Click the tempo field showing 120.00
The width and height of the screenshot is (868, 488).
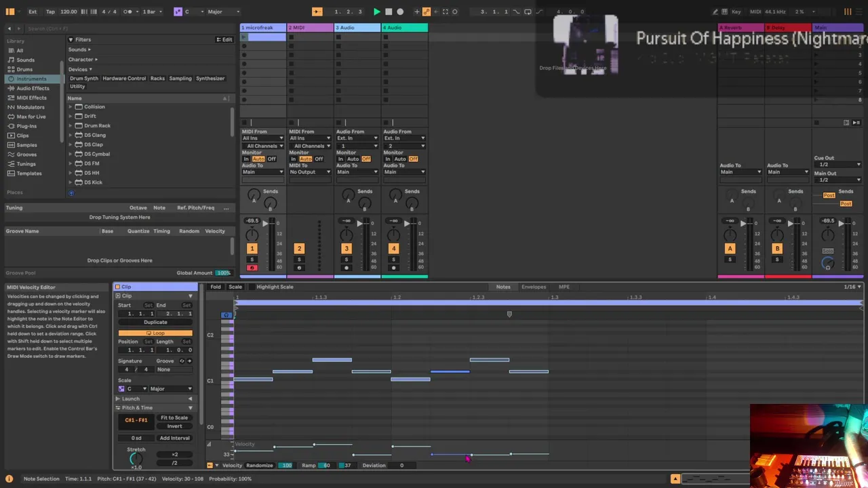(68, 12)
